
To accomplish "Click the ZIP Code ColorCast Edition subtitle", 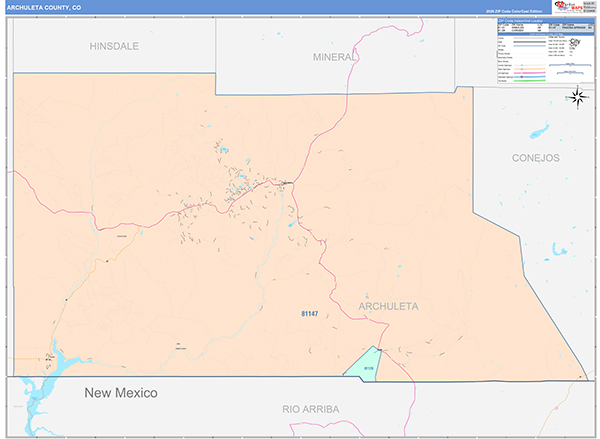I will (514, 11).
